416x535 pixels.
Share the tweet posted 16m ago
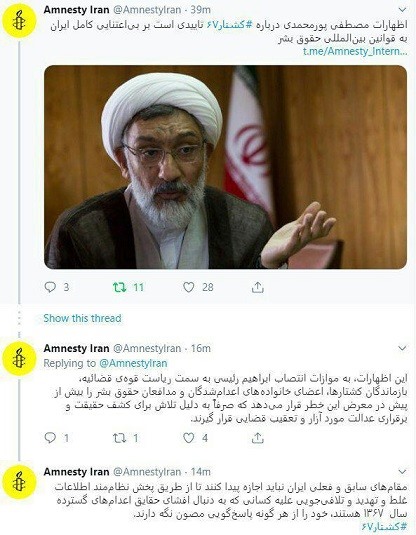[x=258, y=438]
